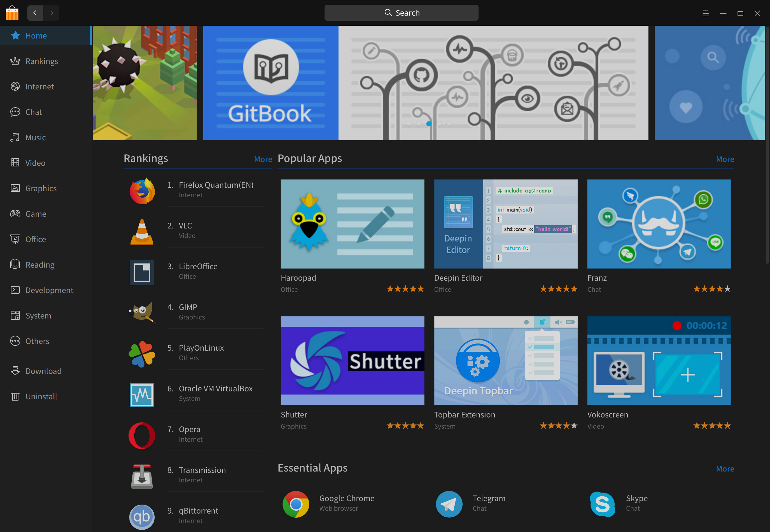
Task: Open the Home sidebar tab
Action: [46, 35]
